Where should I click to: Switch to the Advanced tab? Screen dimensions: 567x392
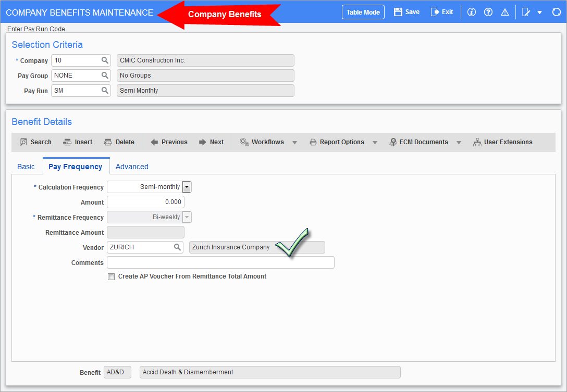132,167
